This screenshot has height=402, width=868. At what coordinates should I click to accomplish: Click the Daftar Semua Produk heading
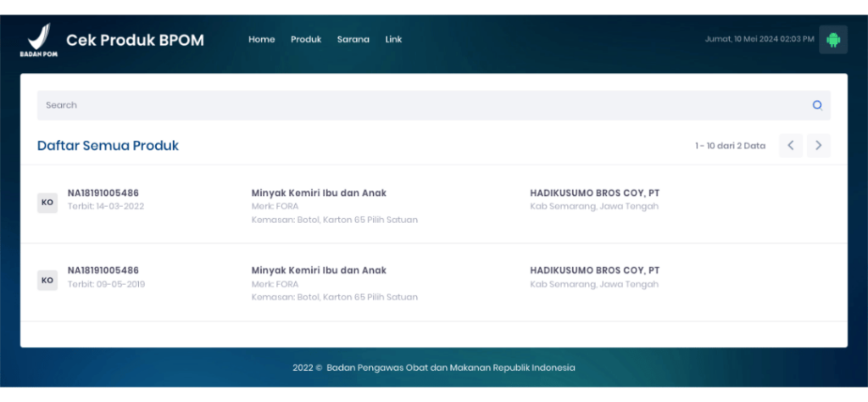point(108,146)
